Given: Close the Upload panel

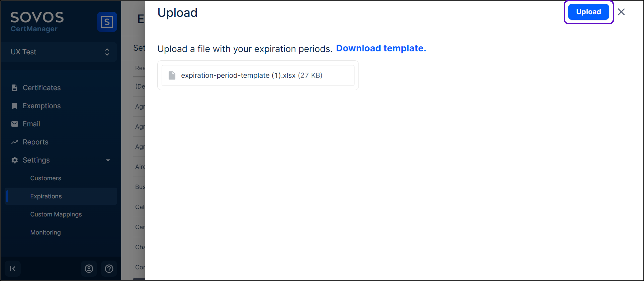Looking at the screenshot, I should click(x=621, y=12).
